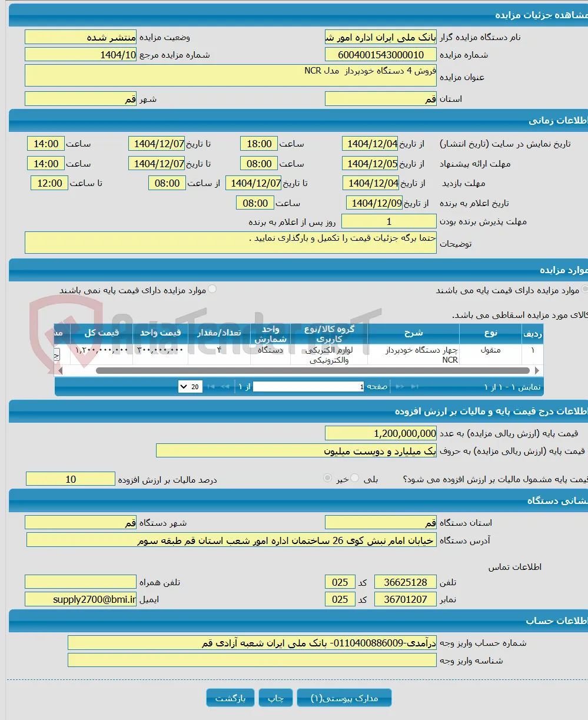Click the page number field in the pager
The image size is (588, 720).
309,387
